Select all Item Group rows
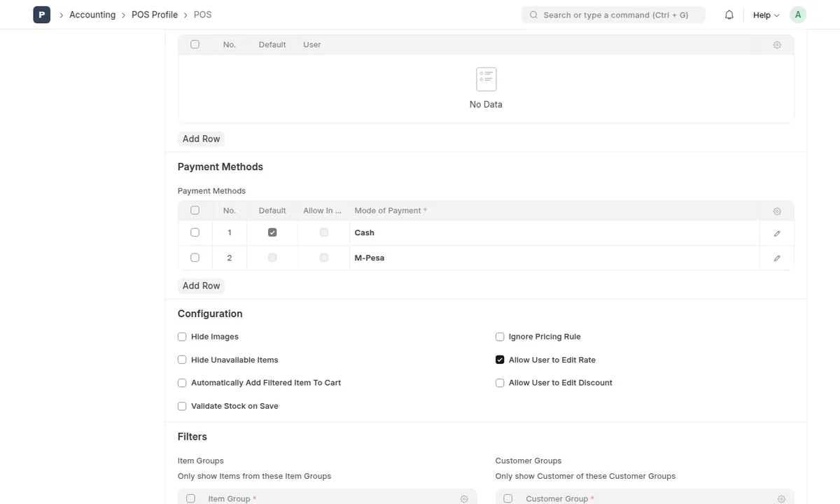The image size is (840, 504). (190, 498)
